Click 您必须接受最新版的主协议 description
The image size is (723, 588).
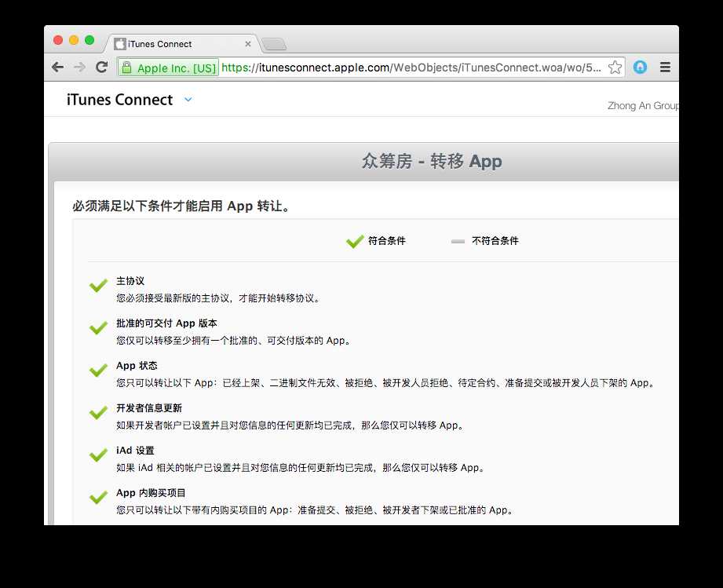click(218, 298)
